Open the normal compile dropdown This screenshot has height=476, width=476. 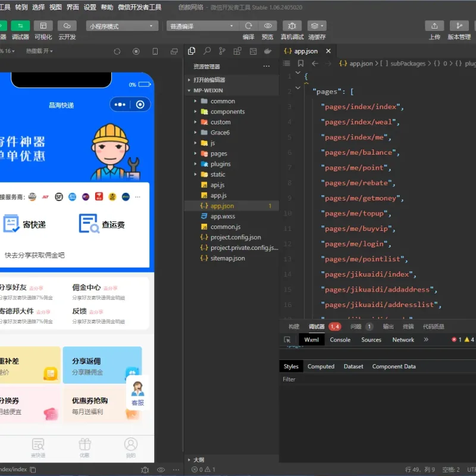pos(202,26)
